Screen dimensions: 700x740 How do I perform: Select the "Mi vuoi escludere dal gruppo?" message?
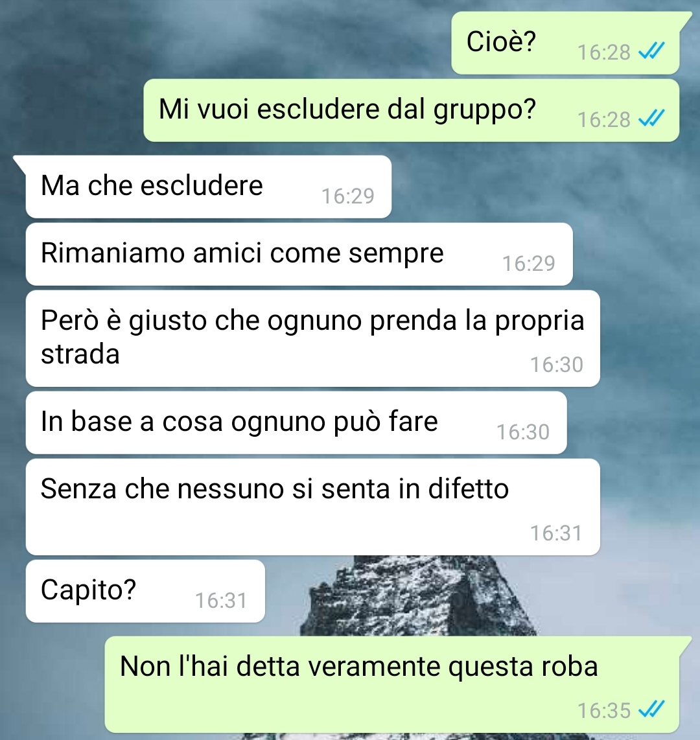pos(411,110)
